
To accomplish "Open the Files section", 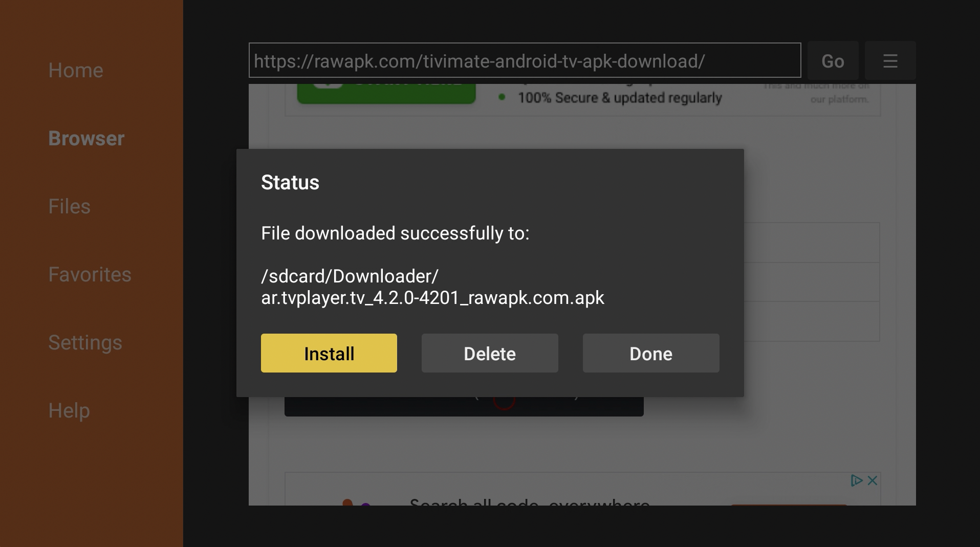I will 69,206.
